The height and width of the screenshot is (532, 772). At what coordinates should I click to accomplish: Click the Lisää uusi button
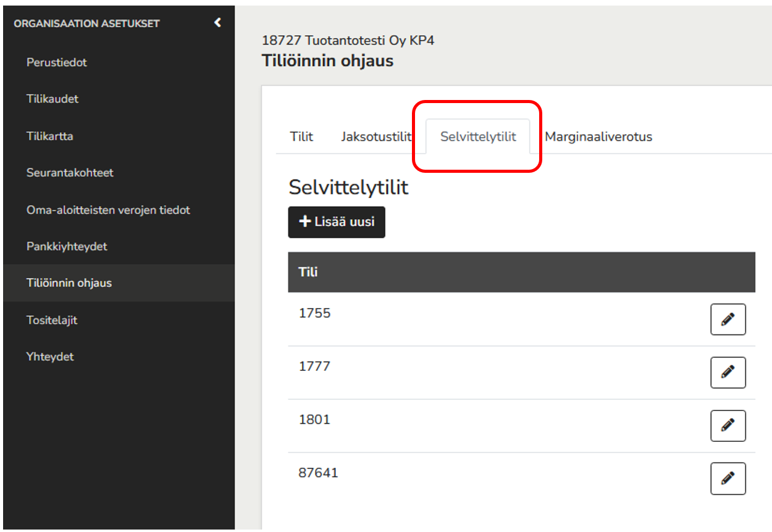tap(337, 222)
